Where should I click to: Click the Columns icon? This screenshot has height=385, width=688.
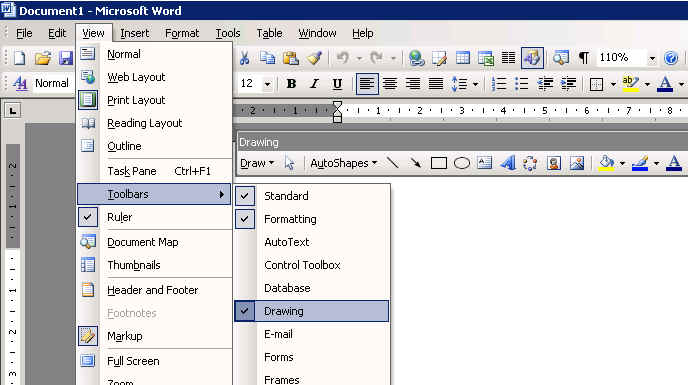tap(509, 58)
